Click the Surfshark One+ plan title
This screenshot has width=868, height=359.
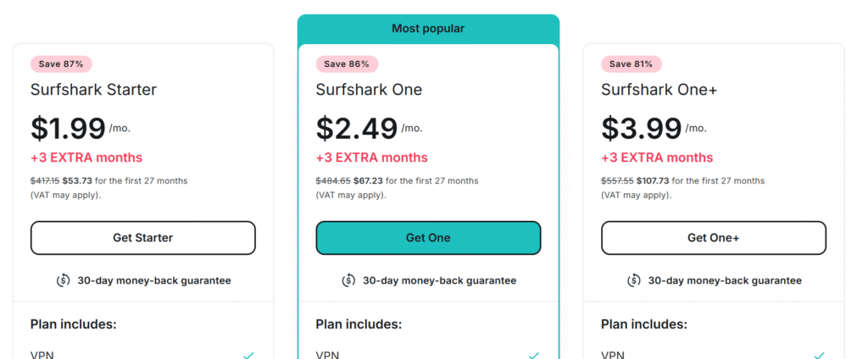659,90
